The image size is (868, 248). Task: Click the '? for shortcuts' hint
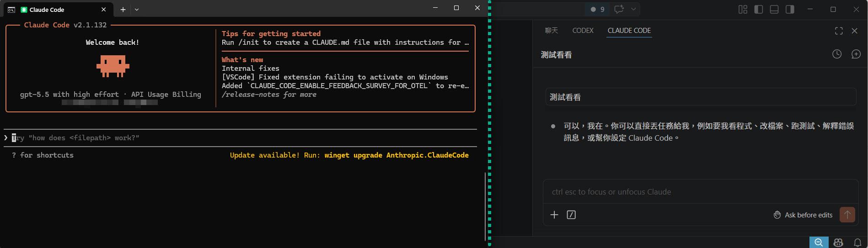coord(43,155)
